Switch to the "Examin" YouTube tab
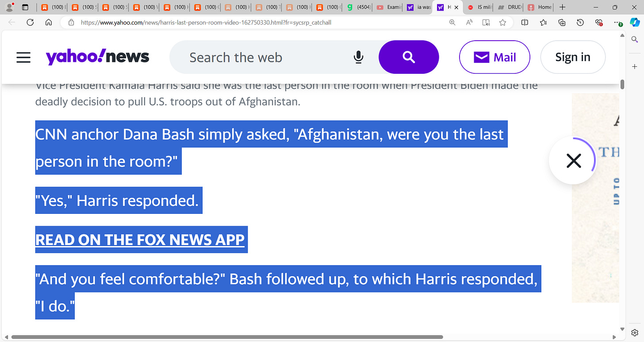Image resolution: width=644 pixels, height=342 pixels. click(x=389, y=7)
